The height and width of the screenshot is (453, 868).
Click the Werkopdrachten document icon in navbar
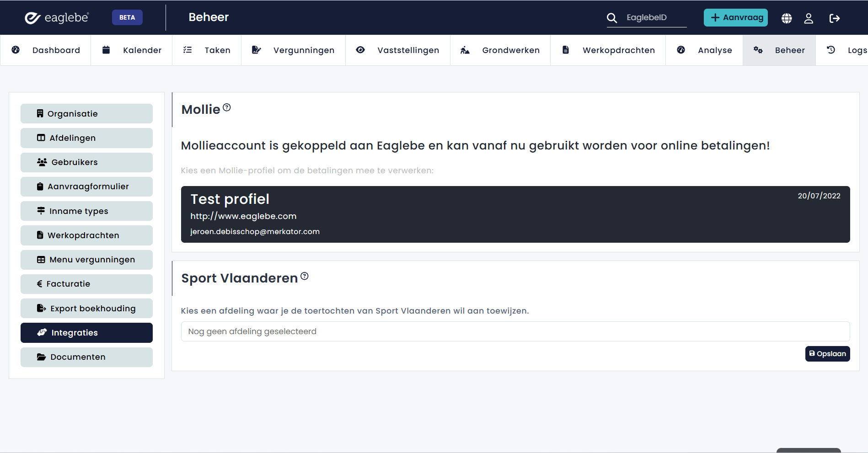(x=566, y=50)
